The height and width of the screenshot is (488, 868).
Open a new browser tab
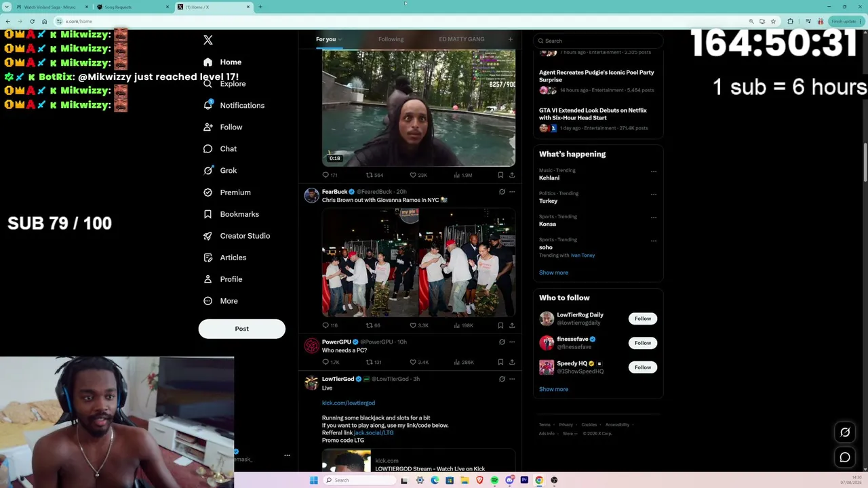[260, 7]
